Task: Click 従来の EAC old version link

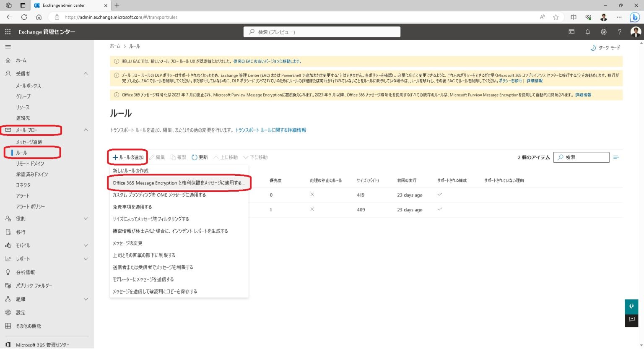Action: pos(267,61)
